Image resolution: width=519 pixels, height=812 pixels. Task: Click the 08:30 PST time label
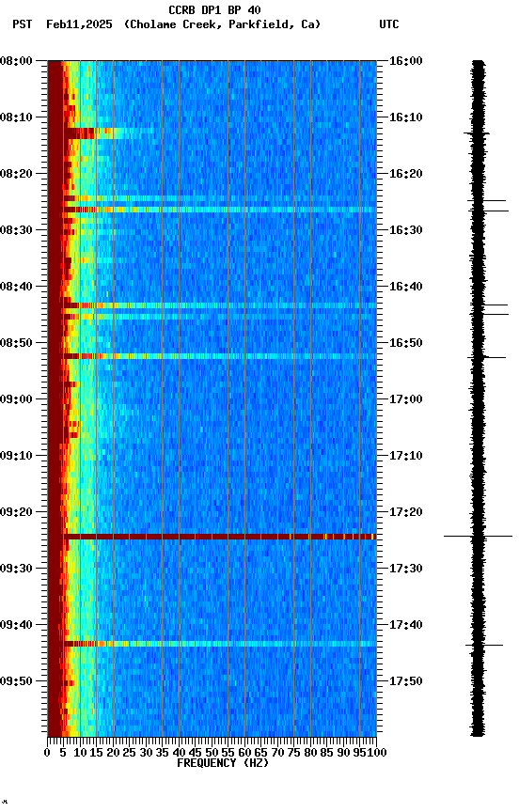tap(16, 230)
